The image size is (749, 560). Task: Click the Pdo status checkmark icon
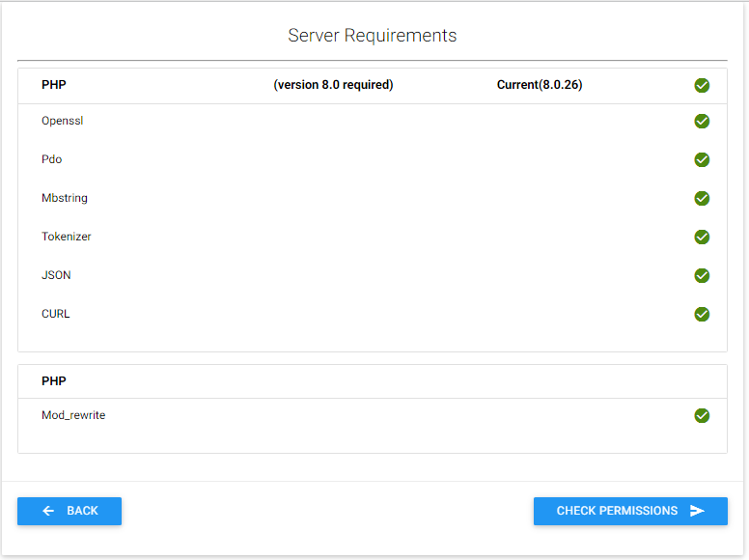702,159
